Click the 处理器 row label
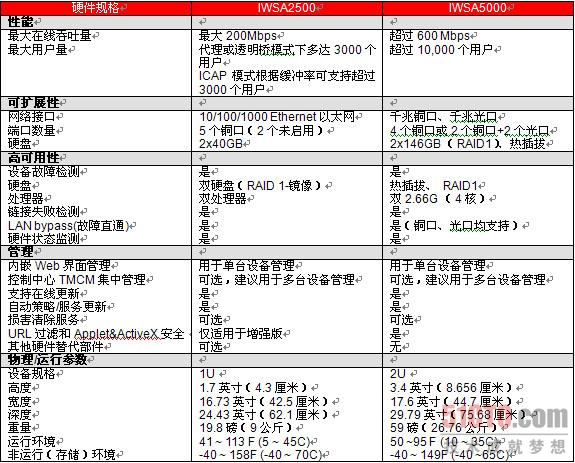575x463 pixels. [26, 199]
